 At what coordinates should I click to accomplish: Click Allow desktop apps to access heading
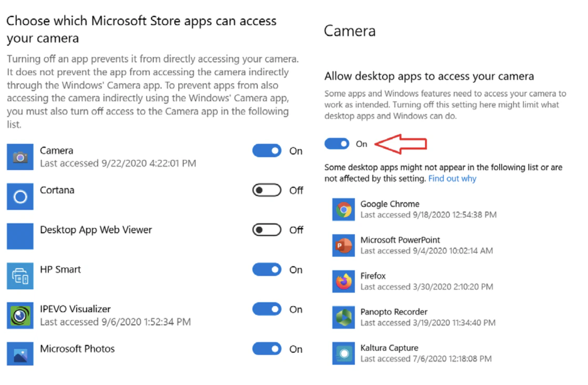[x=429, y=76]
